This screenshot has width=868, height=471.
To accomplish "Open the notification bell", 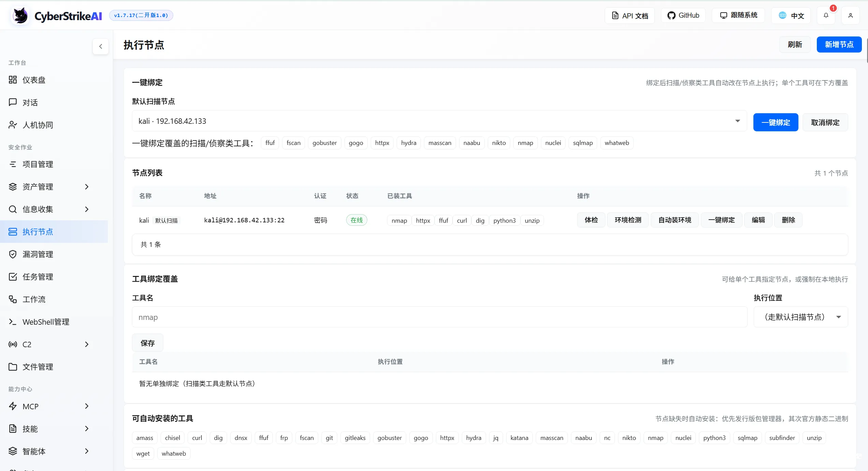I will pyautogui.click(x=826, y=15).
